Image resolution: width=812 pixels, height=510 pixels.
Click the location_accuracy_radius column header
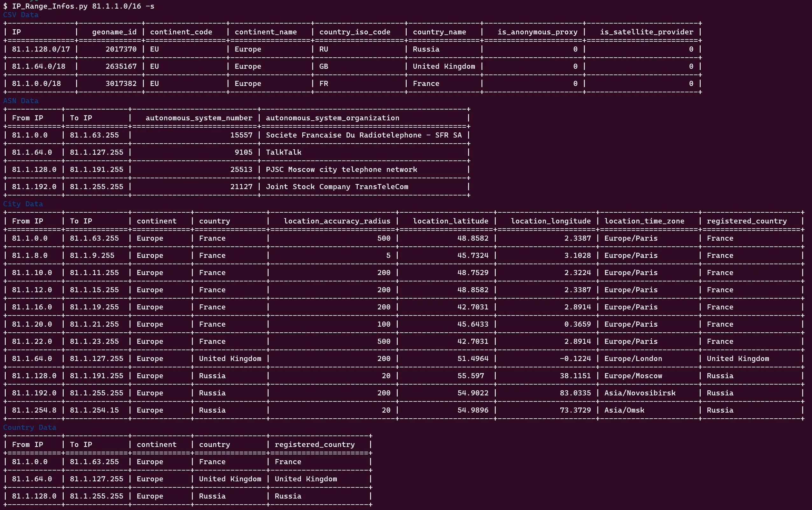337,221
